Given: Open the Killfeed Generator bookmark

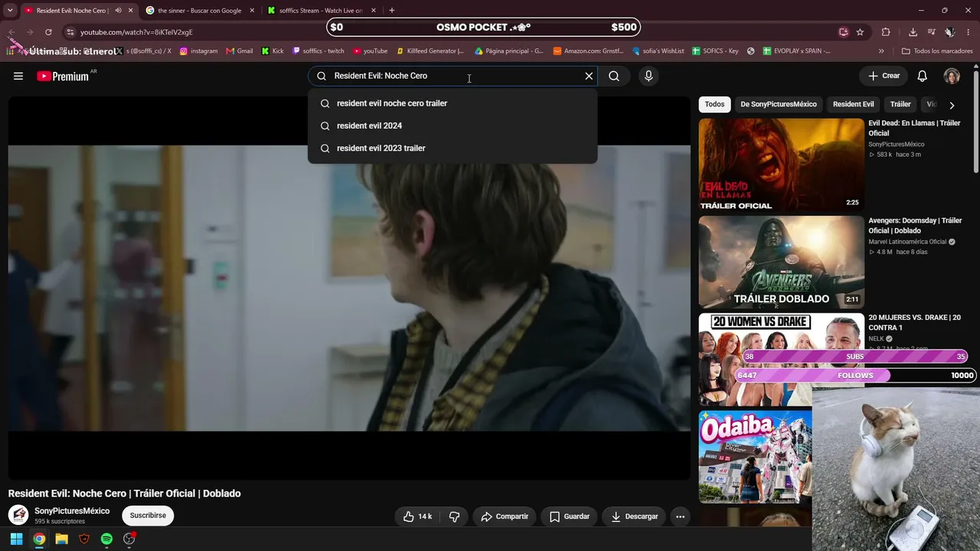Looking at the screenshot, I should coord(430,51).
